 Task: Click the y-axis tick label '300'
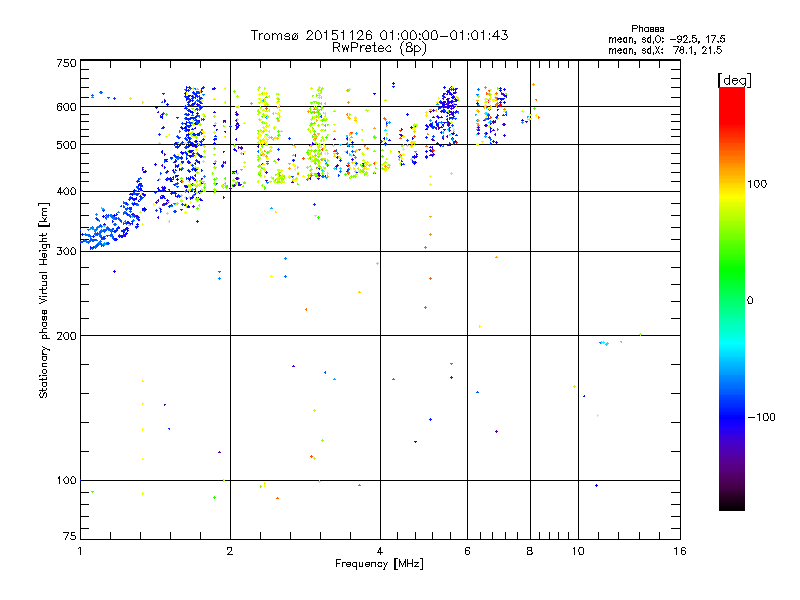(x=66, y=252)
